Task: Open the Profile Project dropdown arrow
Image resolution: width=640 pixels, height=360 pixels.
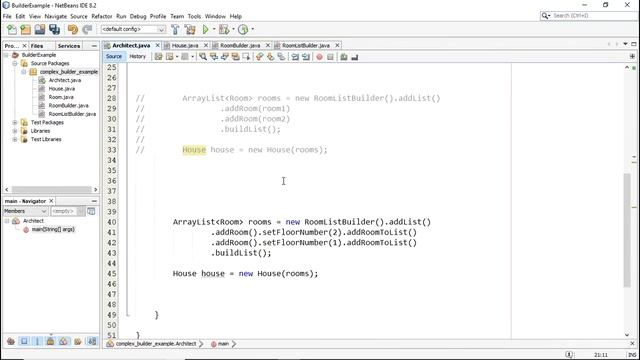Action: point(252,29)
